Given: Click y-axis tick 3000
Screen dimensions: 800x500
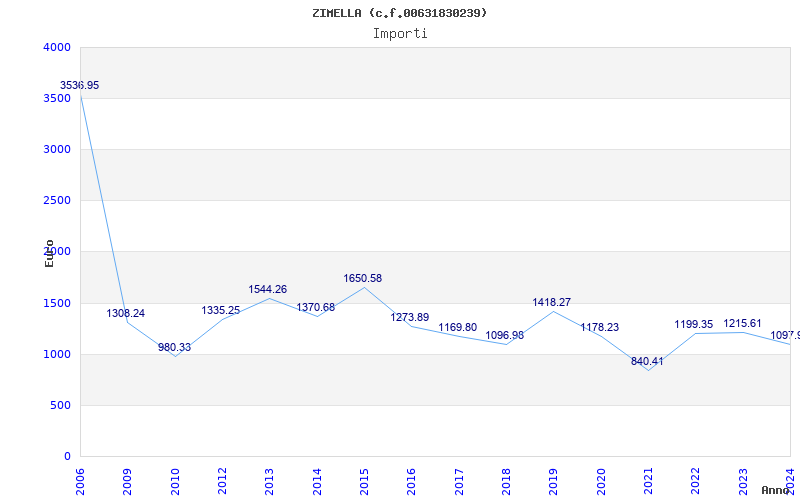Looking at the screenshot, I should click(57, 149).
